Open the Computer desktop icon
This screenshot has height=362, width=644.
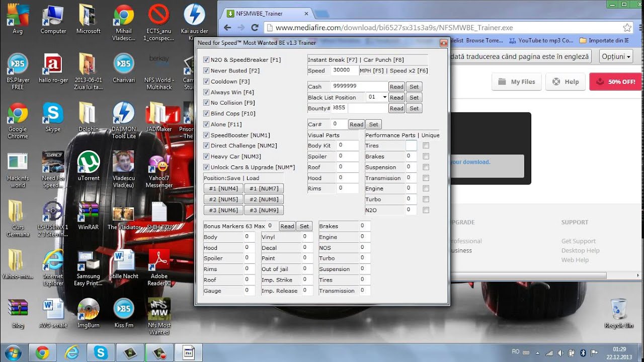tap(53, 19)
